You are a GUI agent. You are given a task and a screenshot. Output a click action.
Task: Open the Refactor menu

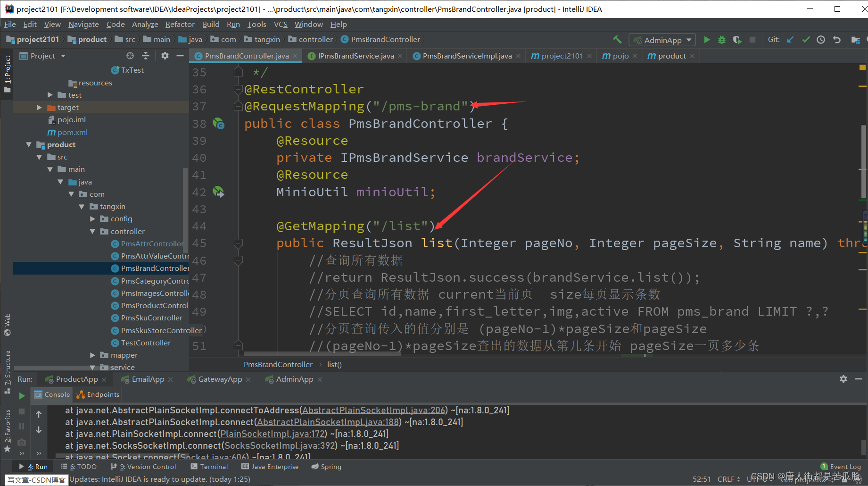pos(180,25)
